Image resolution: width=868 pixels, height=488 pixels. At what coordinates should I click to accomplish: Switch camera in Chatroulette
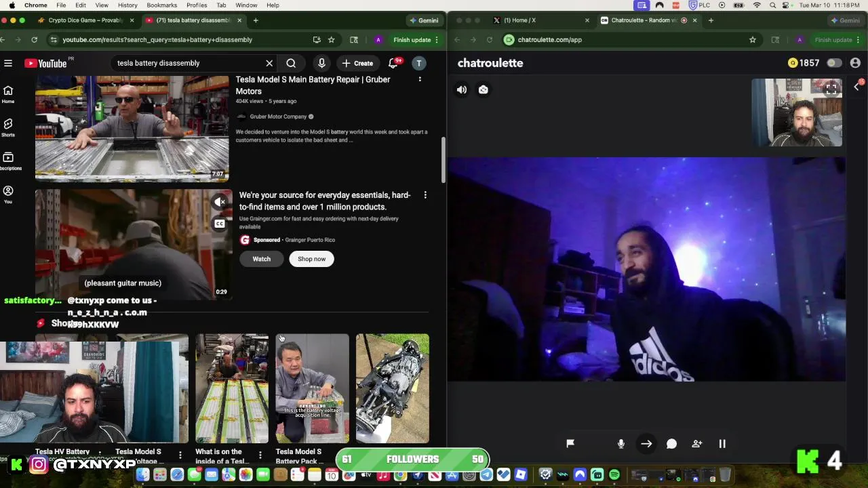tap(484, 89)
